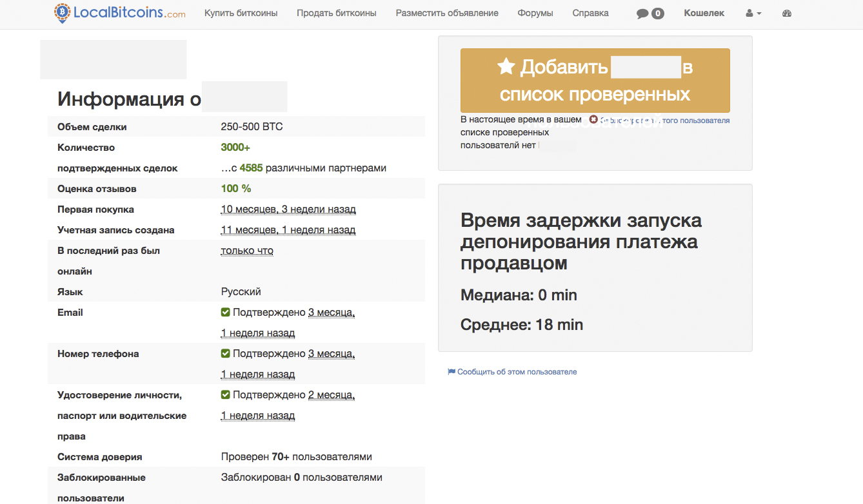
Task: Click the flag icon to report user
Action: point(451,372)
